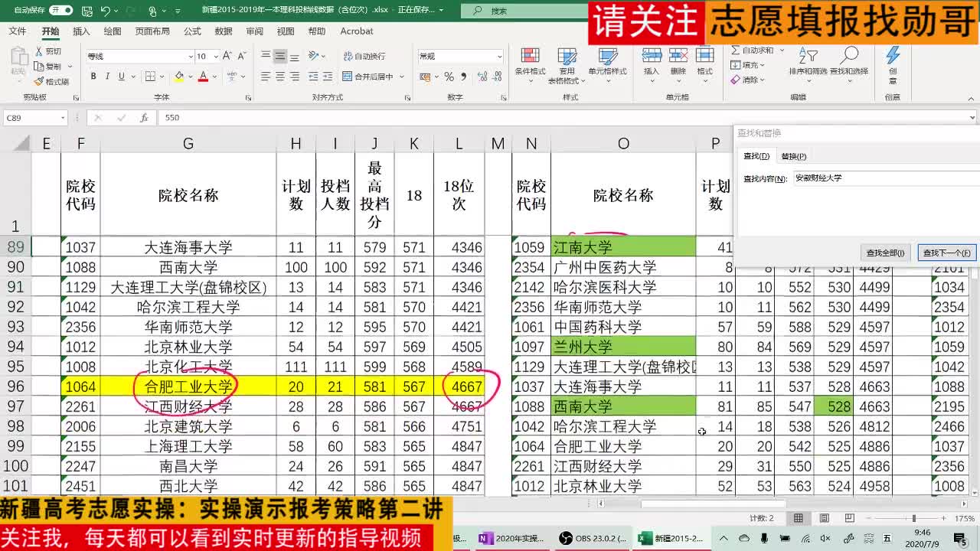Click the fx insert function icon
The width and height of the screenshot is (980, 551).
click(144, 118)
